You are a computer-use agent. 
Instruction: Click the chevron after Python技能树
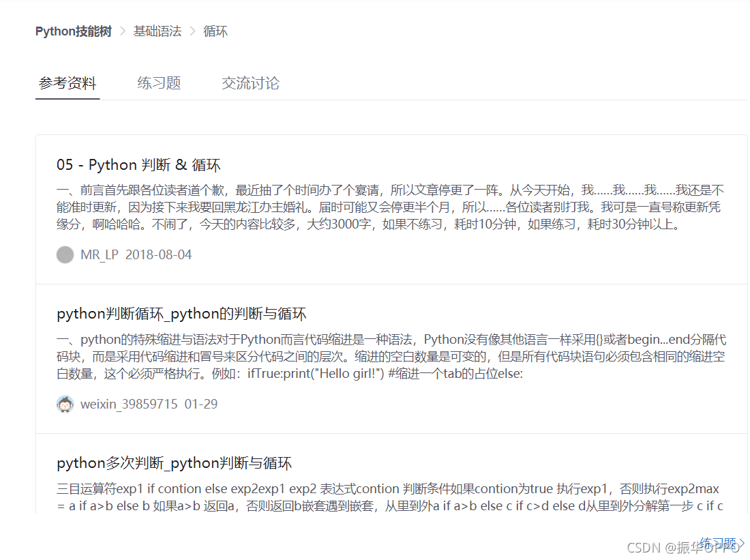pyautogui.click(x=123, y=31)
